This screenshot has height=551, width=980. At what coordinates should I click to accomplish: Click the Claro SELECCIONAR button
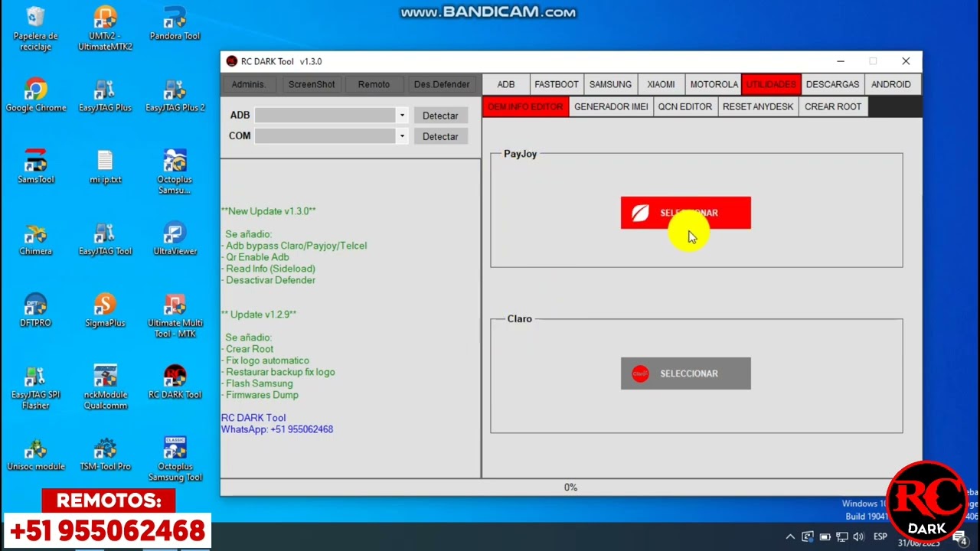click(686, 373)
